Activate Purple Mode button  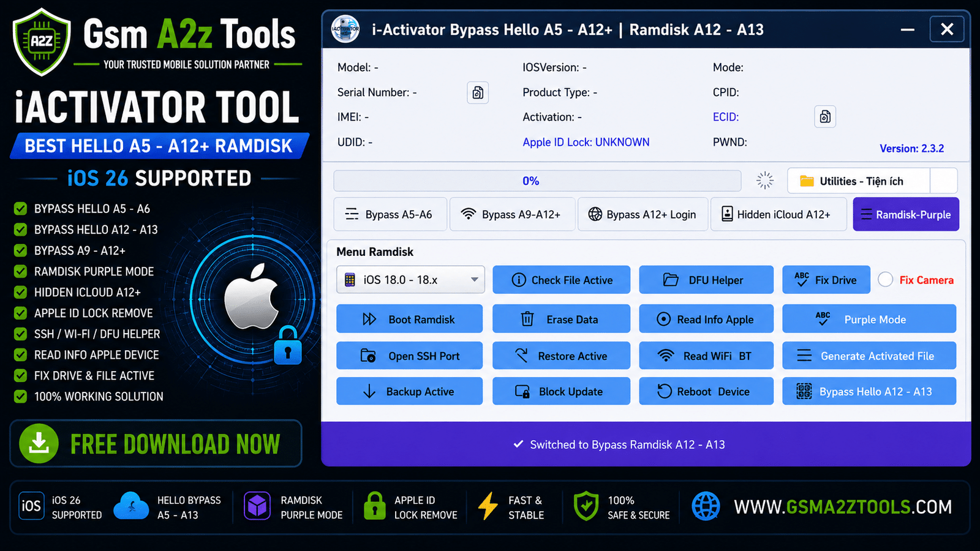869,319
